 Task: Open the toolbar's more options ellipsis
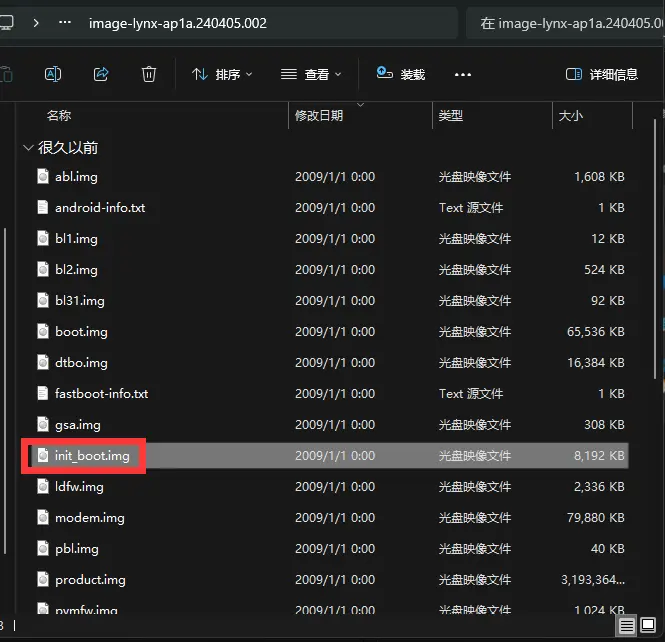463,75
